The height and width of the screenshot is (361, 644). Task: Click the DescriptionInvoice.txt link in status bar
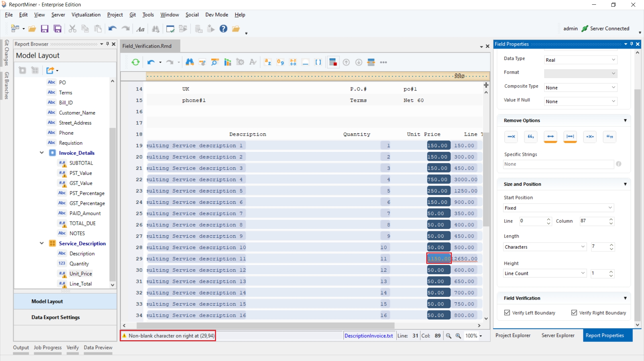click(368, 336)
